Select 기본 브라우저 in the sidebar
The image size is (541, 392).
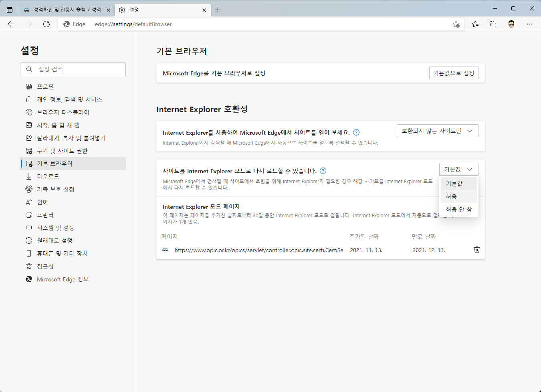click(73, 164)
